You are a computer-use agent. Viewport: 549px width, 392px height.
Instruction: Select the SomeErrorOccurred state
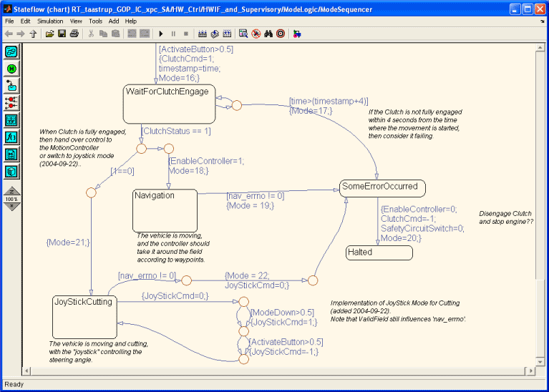click(382, 188)
